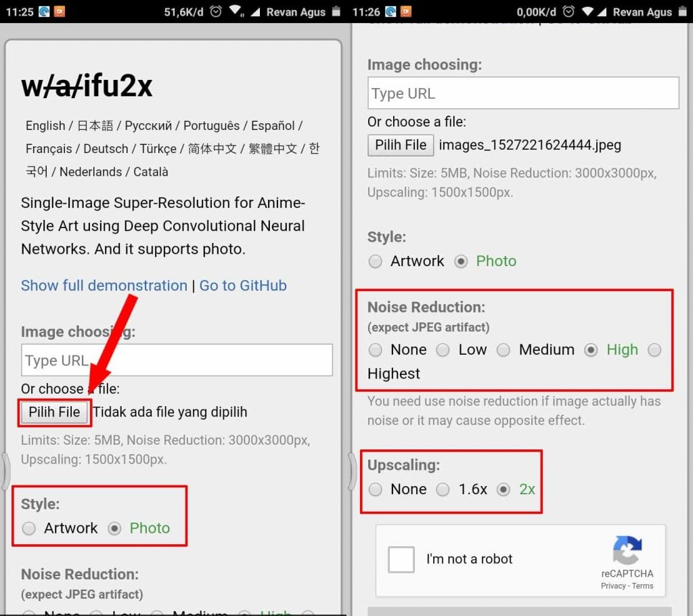Focus the Type URL field in left screenshot
This screenshot has width=693, height=616.
click(x=177, y=360)
